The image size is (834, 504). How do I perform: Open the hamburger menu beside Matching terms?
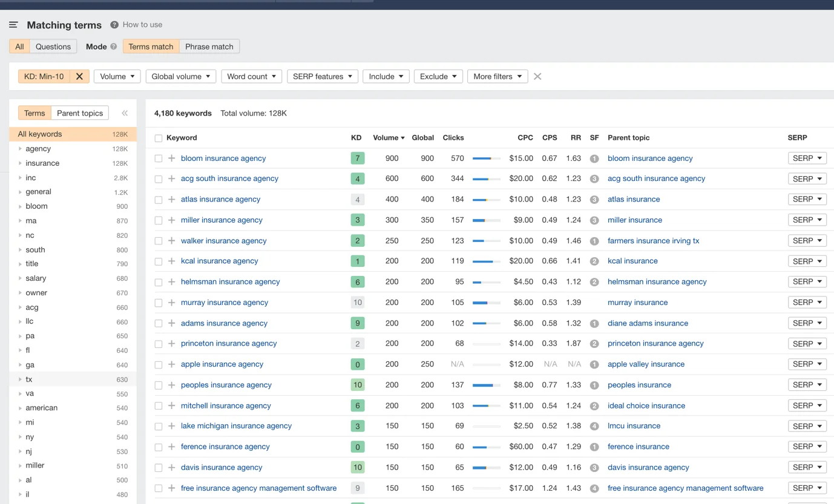tap(13, 25)
